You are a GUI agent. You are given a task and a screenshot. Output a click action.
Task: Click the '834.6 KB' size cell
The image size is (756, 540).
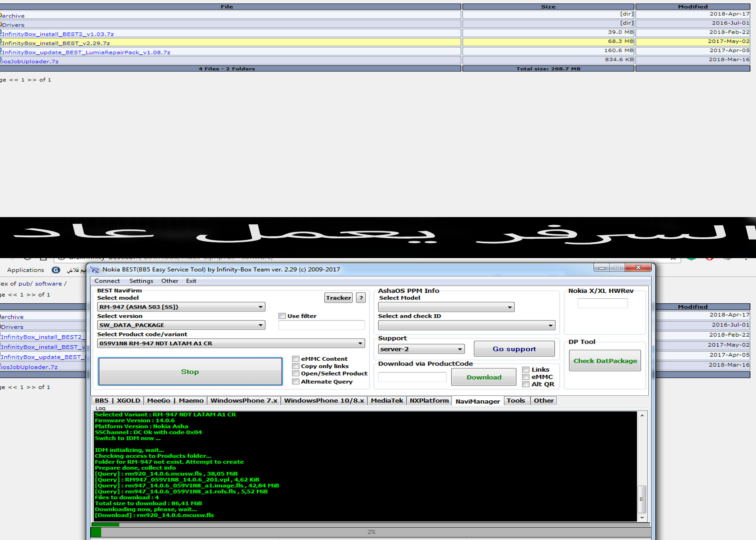pos(548,60)
